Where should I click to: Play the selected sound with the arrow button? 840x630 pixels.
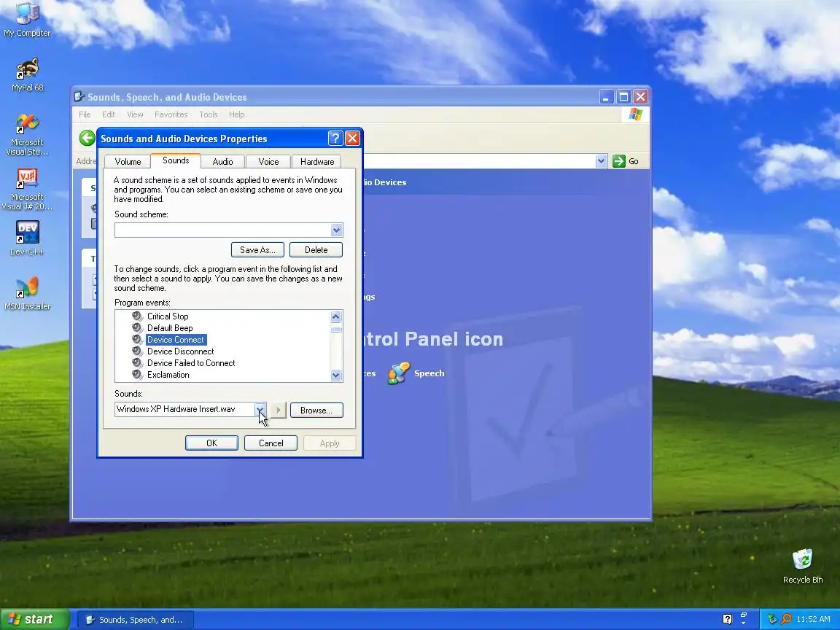point(278,410)
